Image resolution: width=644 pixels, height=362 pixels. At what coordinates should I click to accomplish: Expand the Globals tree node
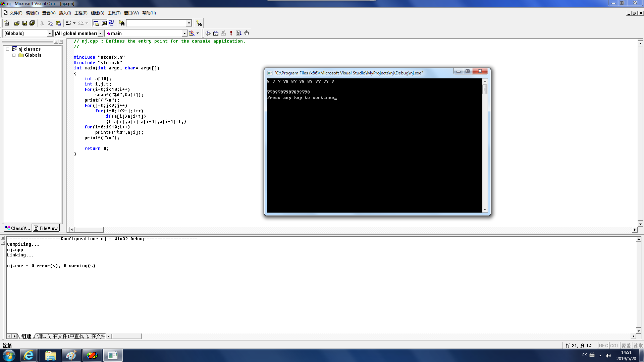pos(14,55)
